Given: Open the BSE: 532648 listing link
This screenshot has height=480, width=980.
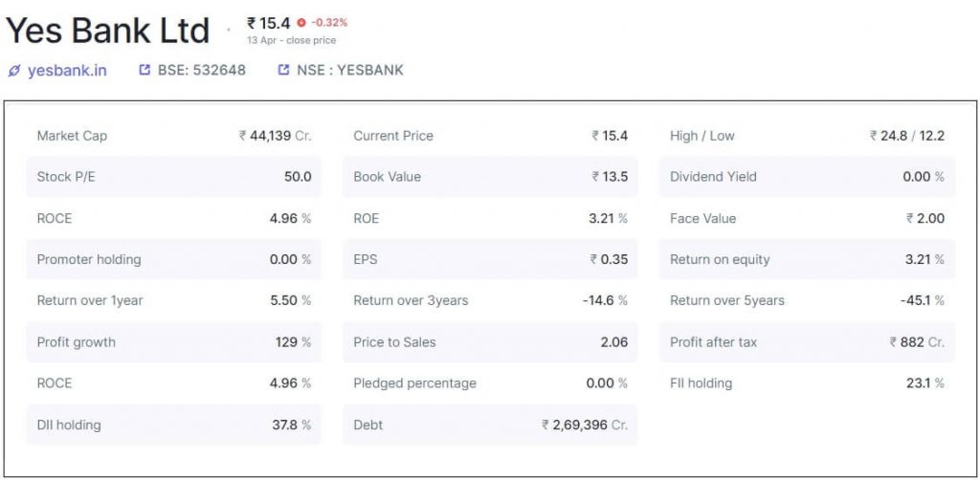Looking at the screenshot, I should click(201, 70).
